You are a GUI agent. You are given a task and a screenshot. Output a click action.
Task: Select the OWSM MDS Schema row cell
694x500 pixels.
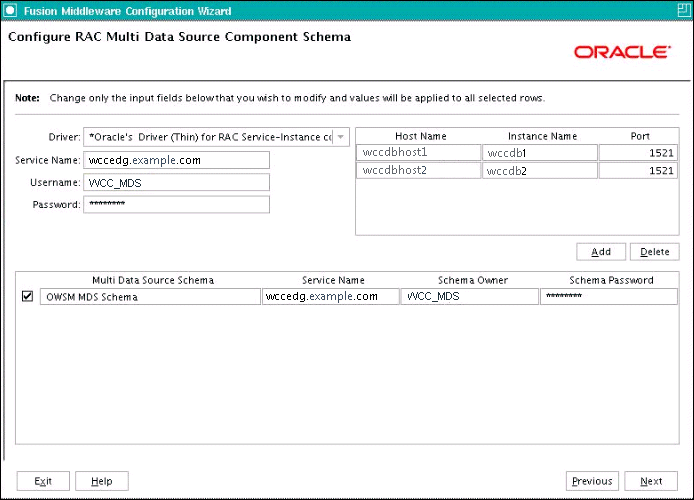point(150,296)
